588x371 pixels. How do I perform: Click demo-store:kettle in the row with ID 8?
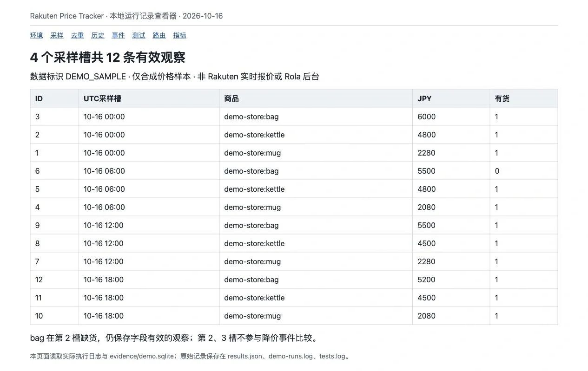tap(254, 243)
